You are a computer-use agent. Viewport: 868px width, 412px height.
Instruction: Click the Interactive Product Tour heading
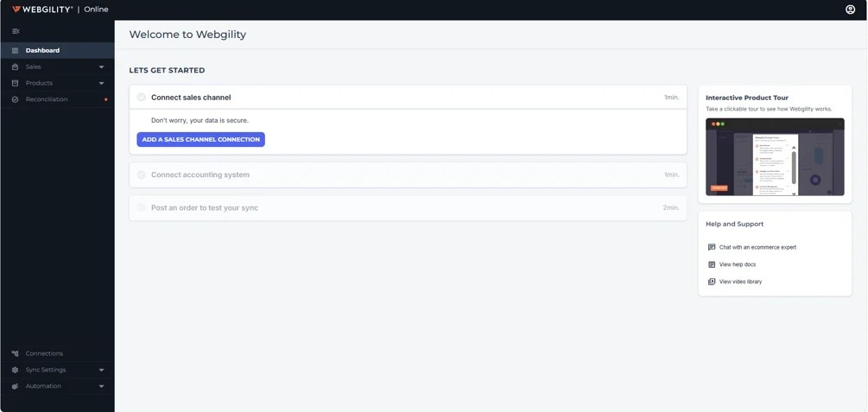pyautogui.click(x=747, y=98)
